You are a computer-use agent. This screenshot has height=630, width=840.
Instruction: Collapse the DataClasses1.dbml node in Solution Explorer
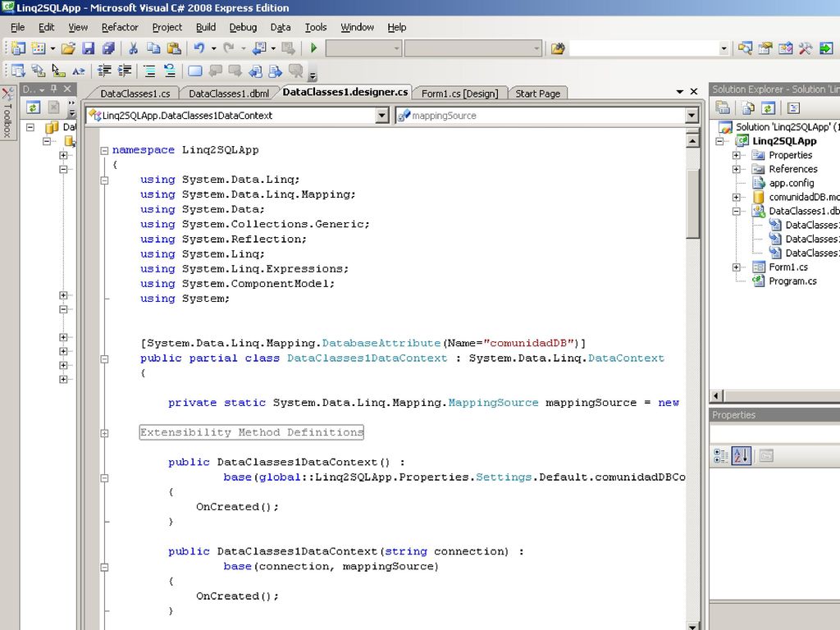737,211
